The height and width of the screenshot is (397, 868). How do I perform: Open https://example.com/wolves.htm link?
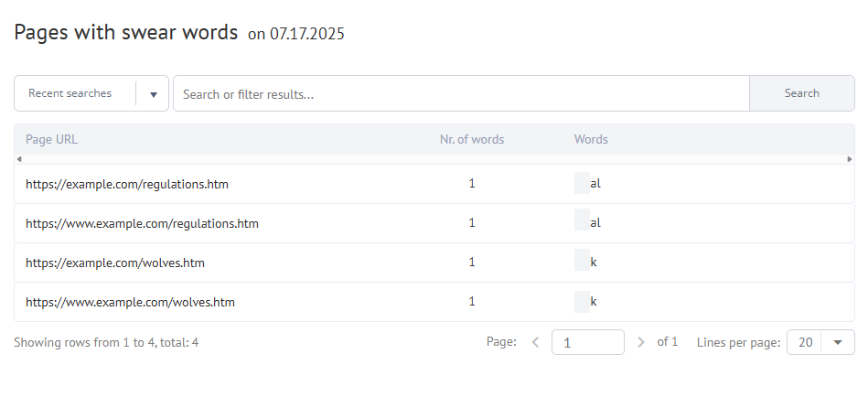[x=115, y=263]
